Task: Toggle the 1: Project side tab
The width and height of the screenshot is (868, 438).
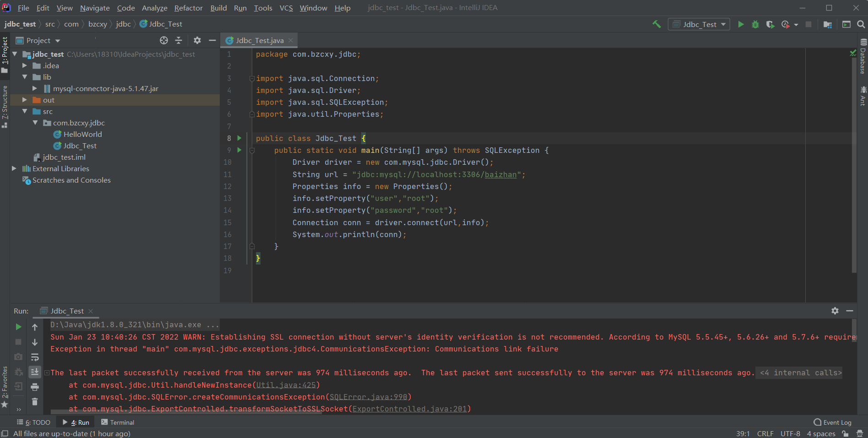Action: tap(5, 54)
